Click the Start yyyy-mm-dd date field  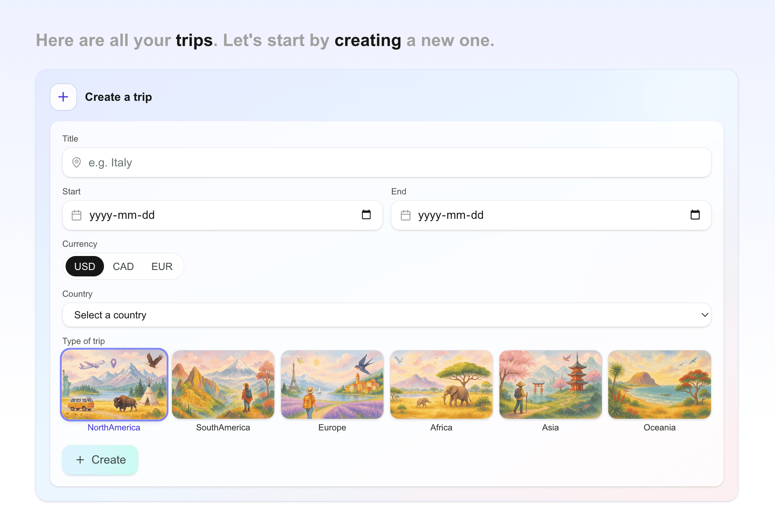[x=216, y=215]
